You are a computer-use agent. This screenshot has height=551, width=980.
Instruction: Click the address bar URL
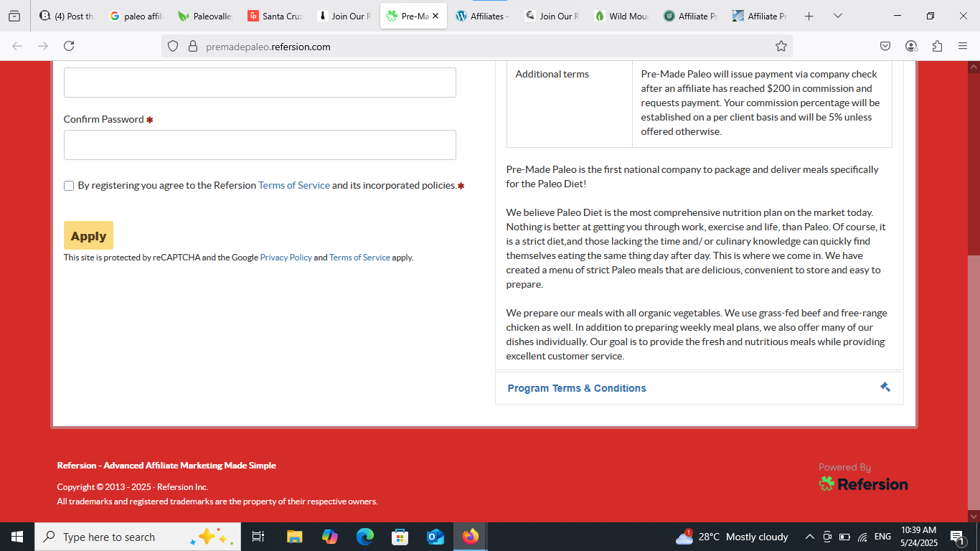coord(268,47)
